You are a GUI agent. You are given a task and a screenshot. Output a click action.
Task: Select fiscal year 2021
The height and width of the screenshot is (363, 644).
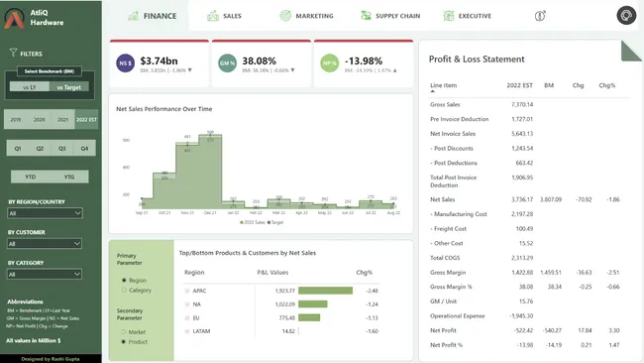coord(62,120)
